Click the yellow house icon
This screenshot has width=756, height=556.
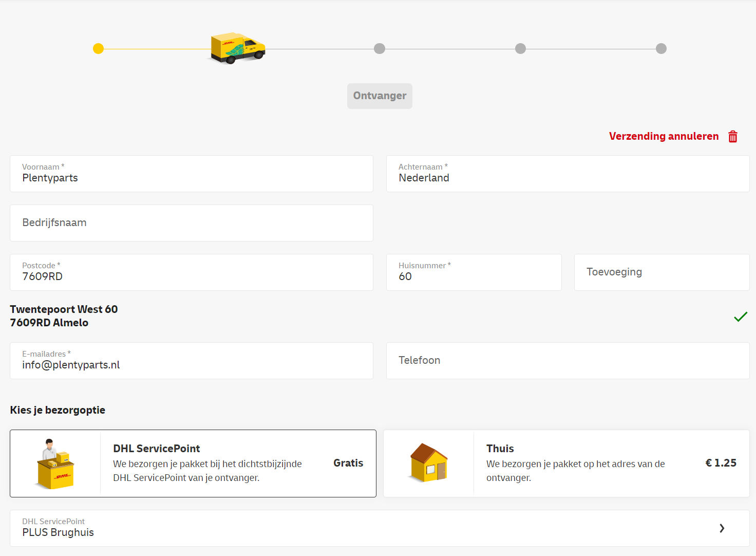click(429, 462)
